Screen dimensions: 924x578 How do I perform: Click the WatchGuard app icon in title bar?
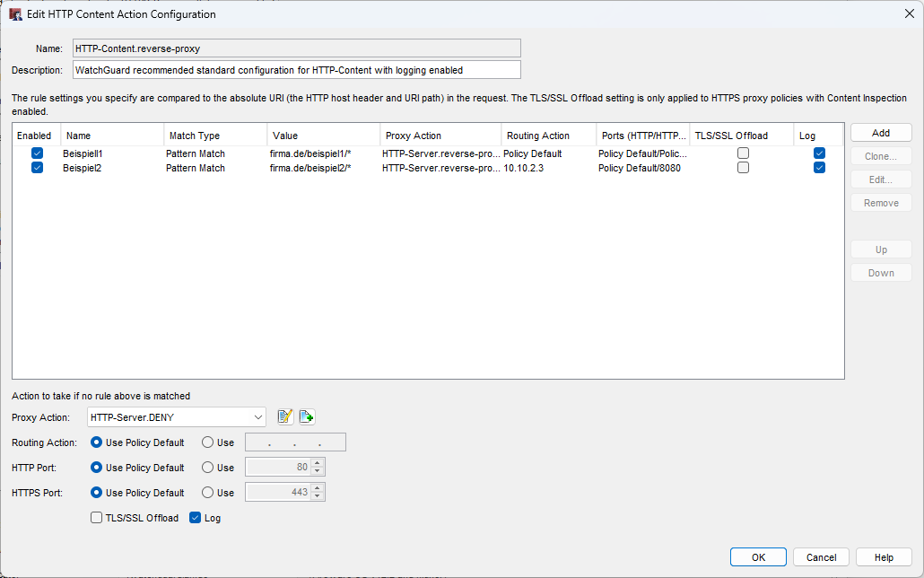pos(15,14)
